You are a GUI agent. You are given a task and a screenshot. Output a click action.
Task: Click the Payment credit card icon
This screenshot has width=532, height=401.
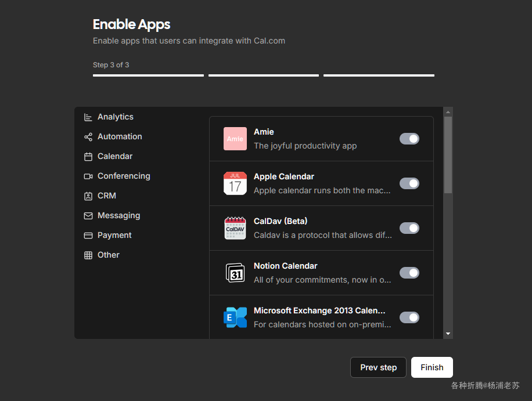pyautogui.click(x=88, y=236)
